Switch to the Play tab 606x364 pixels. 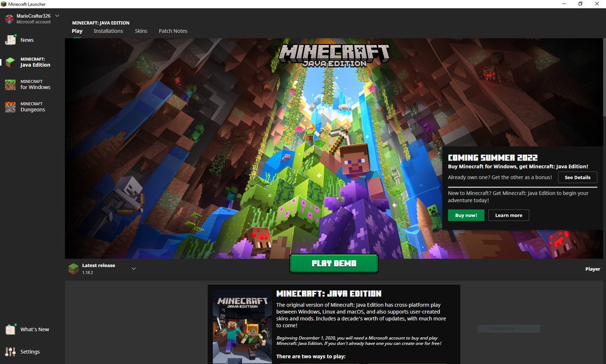click(77, 31)
